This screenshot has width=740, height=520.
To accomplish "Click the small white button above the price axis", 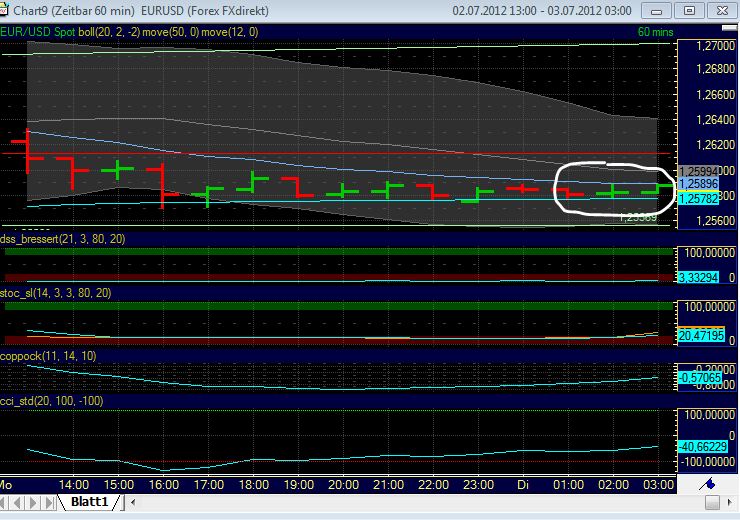I will click(729, 28).
